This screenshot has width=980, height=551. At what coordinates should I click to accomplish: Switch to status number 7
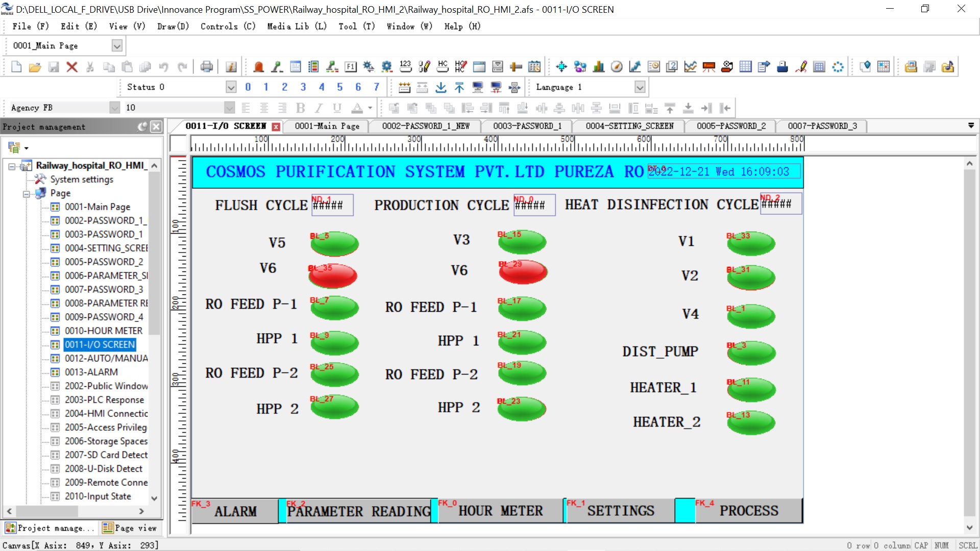click(377, 87)
